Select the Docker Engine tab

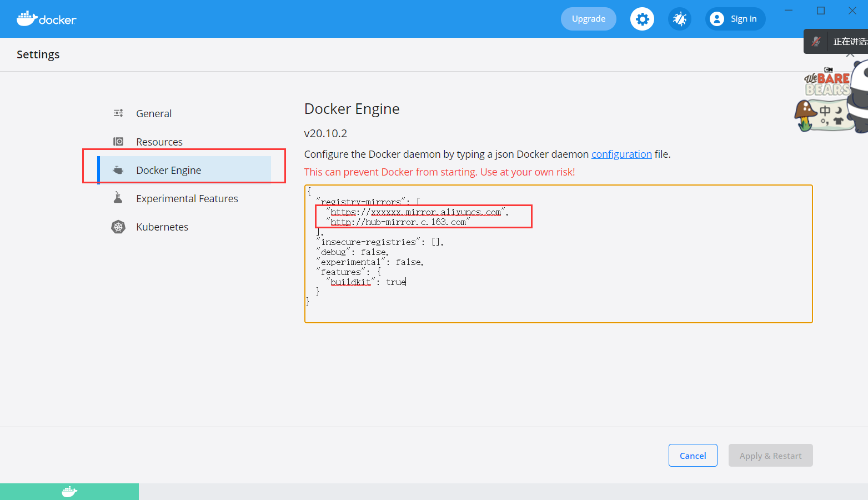click(x=184, y=170)
